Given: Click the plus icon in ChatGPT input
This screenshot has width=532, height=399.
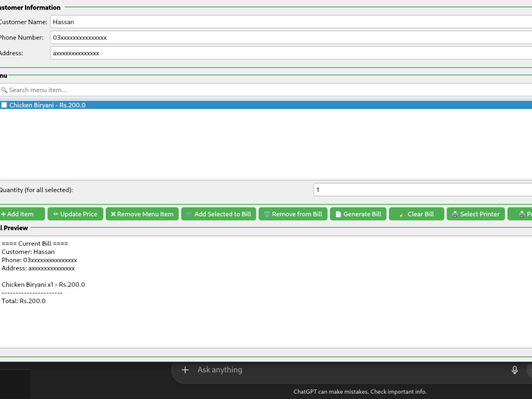Looking at the screenshot, I should pos(185,370).
